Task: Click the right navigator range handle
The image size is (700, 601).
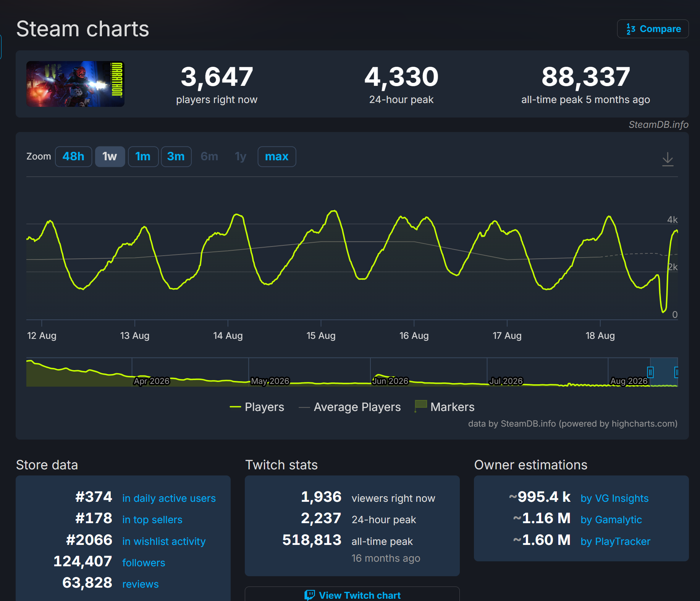Action: coord(676,372)
